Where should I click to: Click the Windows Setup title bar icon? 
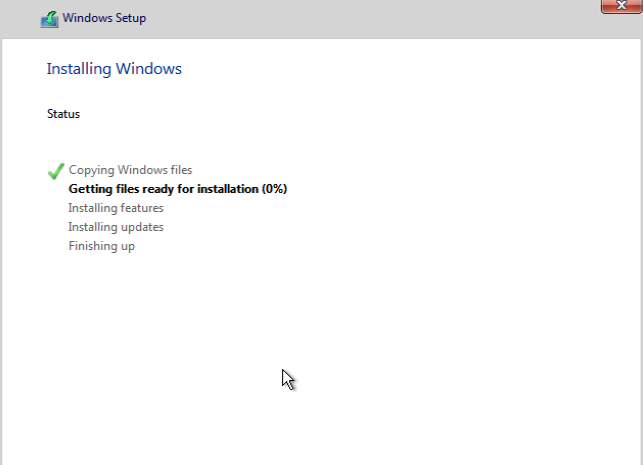(x=49, y=19)
